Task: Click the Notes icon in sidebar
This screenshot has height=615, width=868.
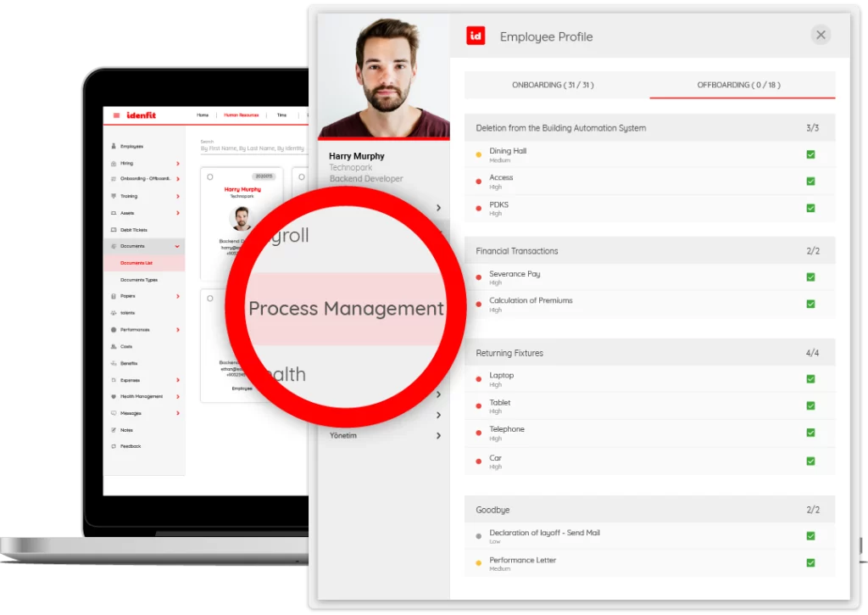Action: coord(114,430)
